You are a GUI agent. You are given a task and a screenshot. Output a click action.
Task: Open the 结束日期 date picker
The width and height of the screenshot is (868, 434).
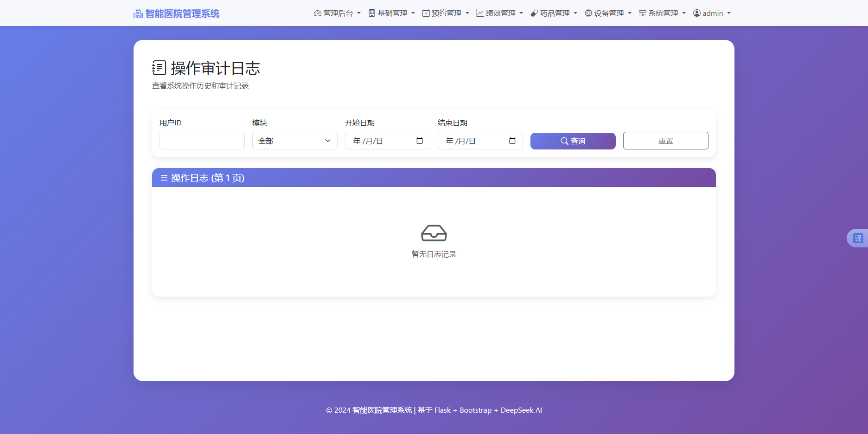(x=512, y=141)
